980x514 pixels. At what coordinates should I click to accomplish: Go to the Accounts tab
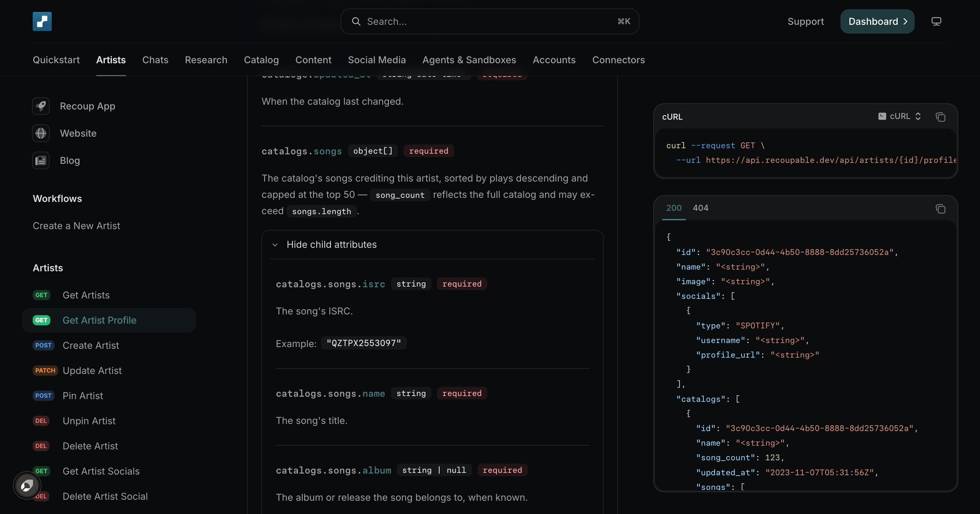(554, 60)
